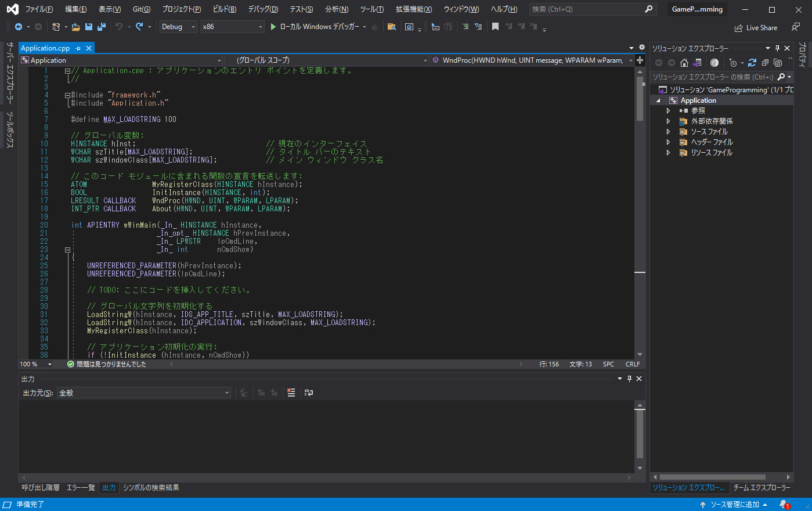Expand the ソース ファイル folder
This screenshot has height=511, width=812.
point(668,131)
